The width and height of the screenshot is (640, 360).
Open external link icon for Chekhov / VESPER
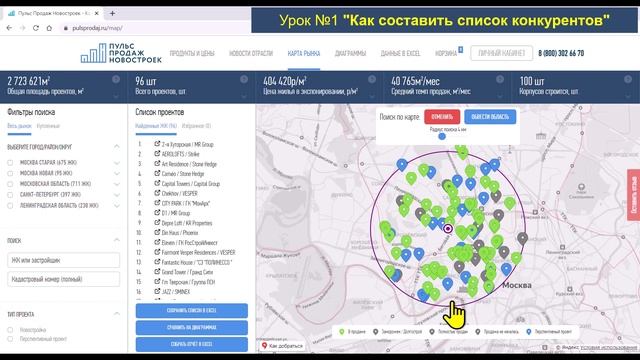(157, 193)
